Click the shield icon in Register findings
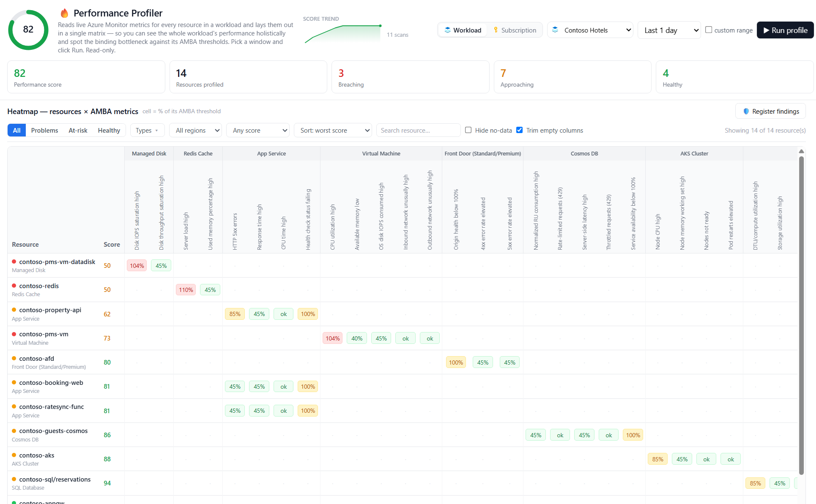Viewport: 816px width, 504px height. (746, 111)
